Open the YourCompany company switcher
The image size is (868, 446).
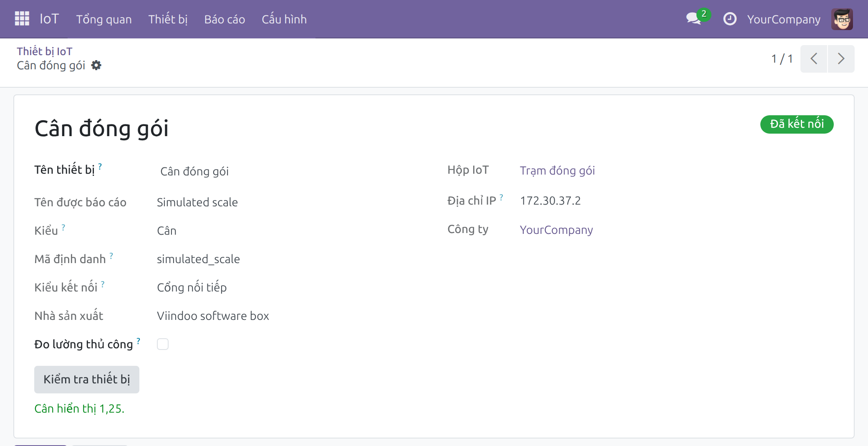pos(784,19)
